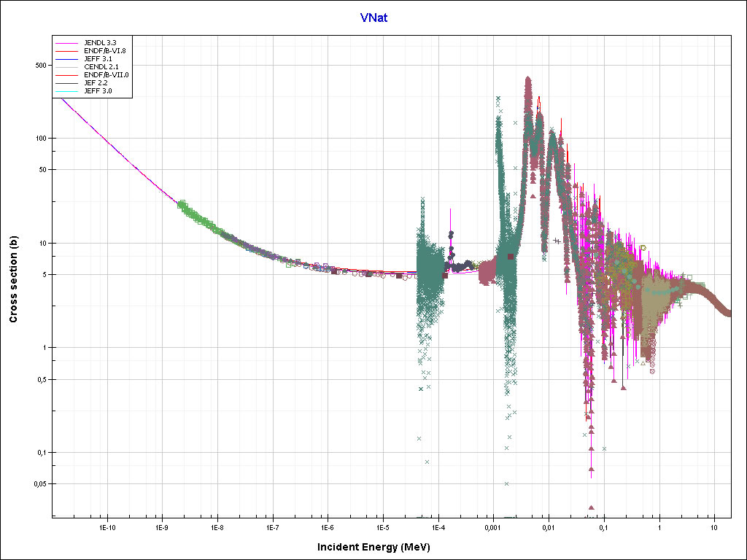Pick ENDF/B-VII.0 in the legend
This screenshot has height=560, width=747.
[107, 75]
